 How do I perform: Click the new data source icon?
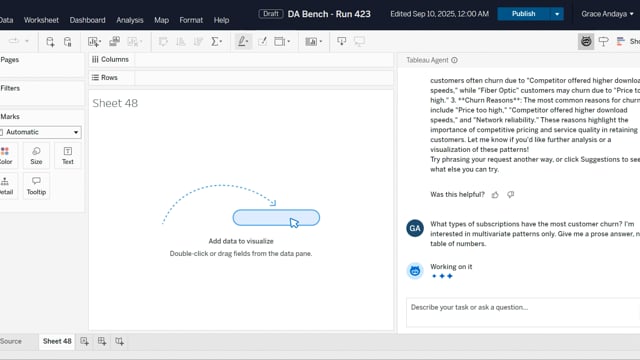[x=50, y=42]
